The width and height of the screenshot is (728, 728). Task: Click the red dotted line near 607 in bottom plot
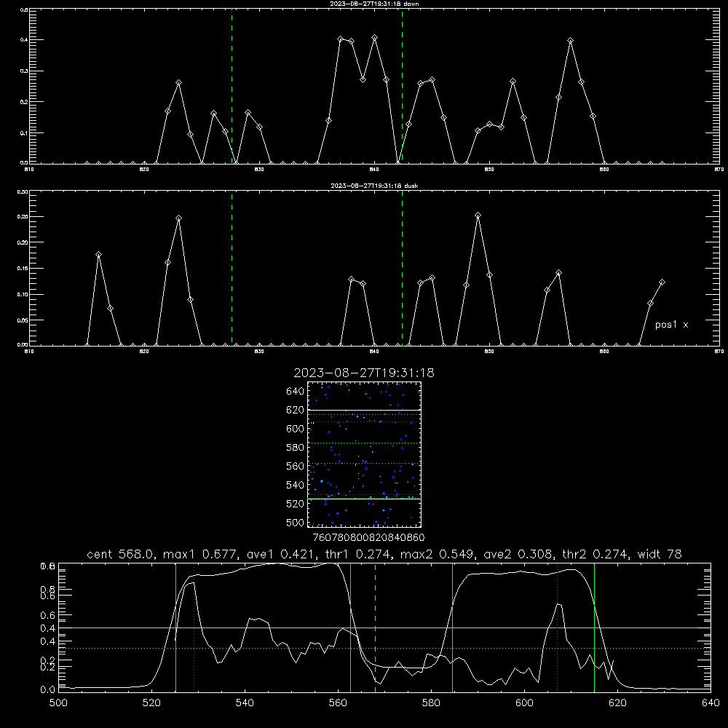[x=557, y=627]
